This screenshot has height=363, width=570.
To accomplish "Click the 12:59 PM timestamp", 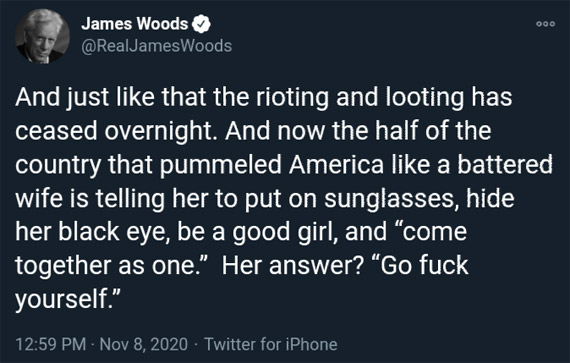I will [x=51, y=344].
